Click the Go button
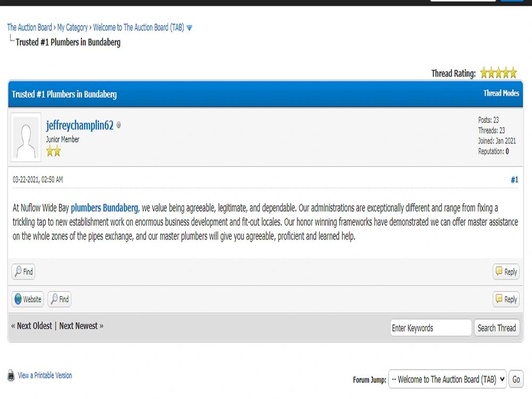This screenshot has width=532, height=399. tap(516, 379)
